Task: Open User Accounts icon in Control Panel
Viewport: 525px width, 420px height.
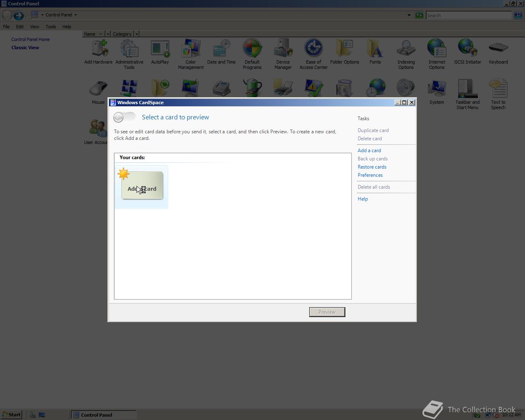Action: pos(96,132)
